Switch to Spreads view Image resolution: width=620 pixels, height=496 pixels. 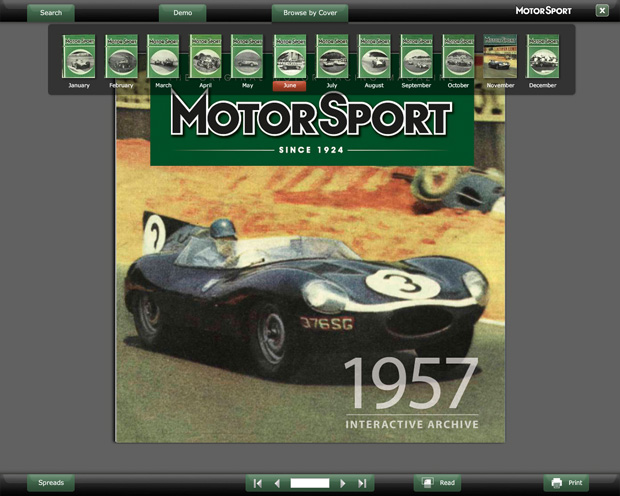[51, 483]
